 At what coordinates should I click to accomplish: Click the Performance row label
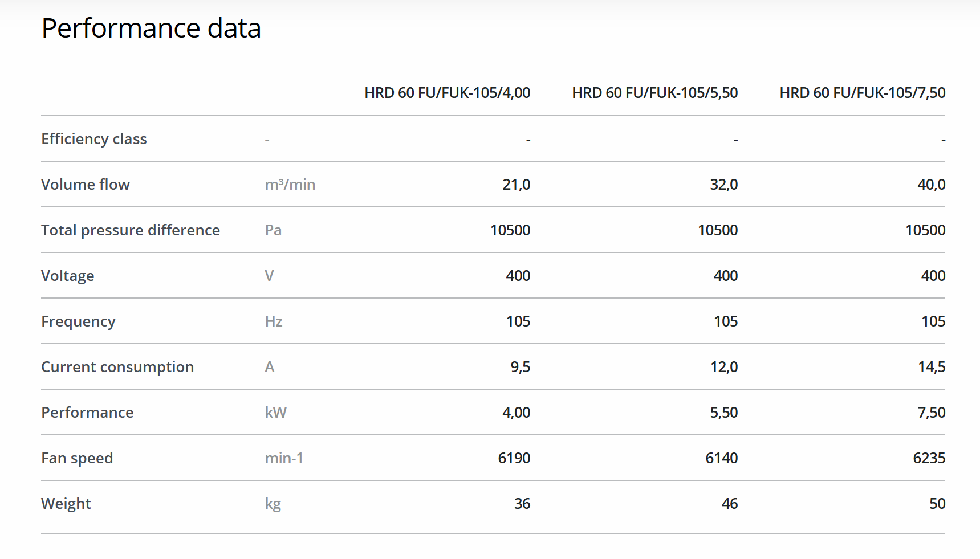[87, 413]
